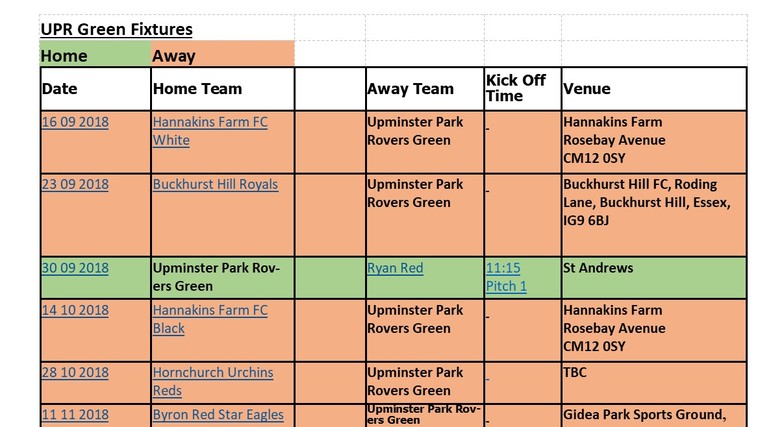The width and height of the screenshot is (760, 427).
Task: Open the 11:15 Pitch 1 kick off link
Action: pos(506,277)
